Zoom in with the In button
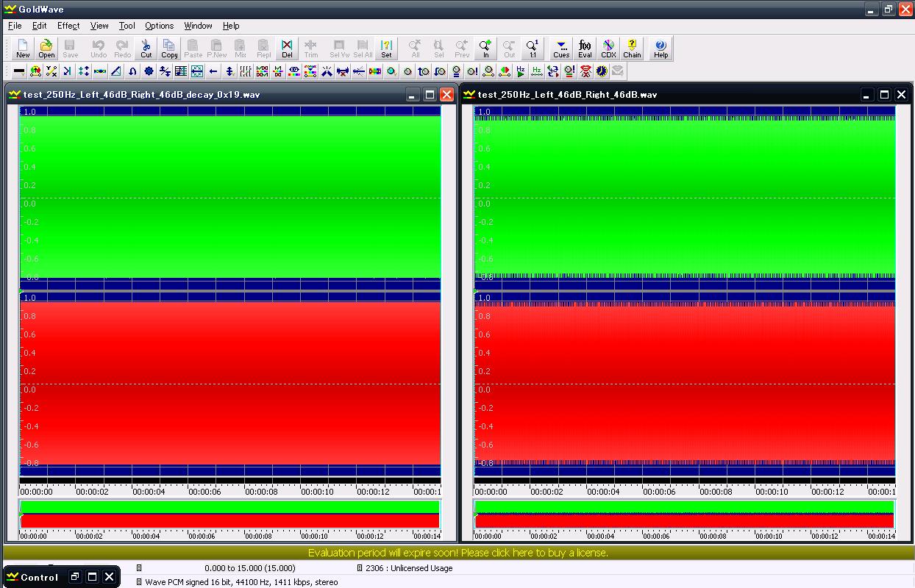Image resolution: width=915 pixels, height=588 pixels. [485, 49]
